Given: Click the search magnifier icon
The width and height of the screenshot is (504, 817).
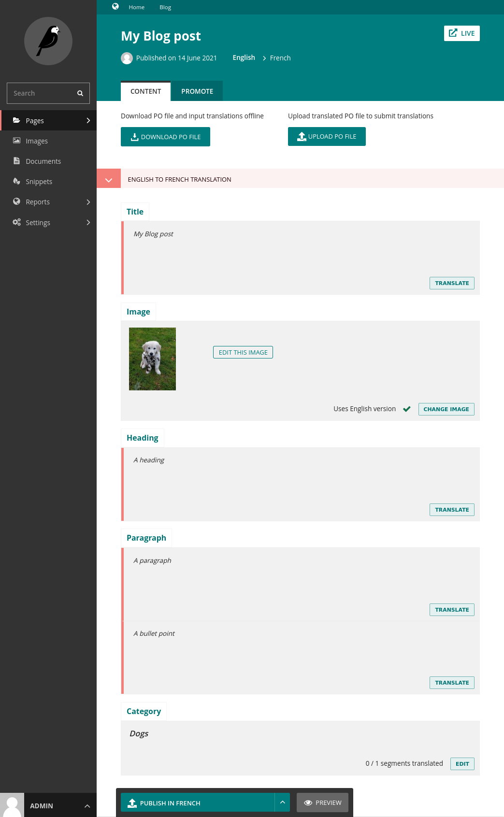Looking at the screenshot, I should tap(80, 93).
